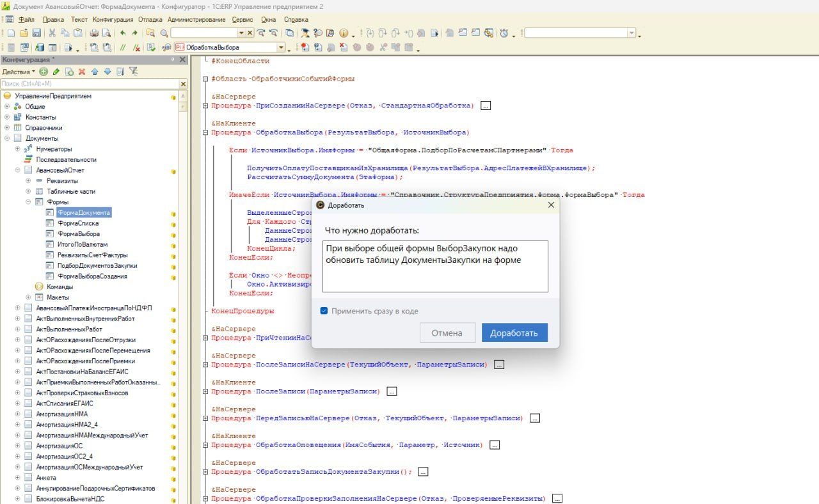Collapse the АвансовыйОтчет tree node
The height and width of the screenshot is (504, 819).
point(18,170)
